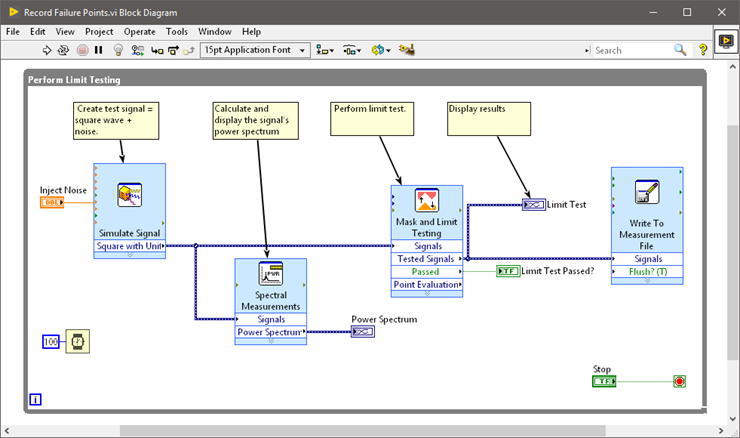Viewport: 740px width, 438px height.
Task: Click the Pause button in the toolbar
Action: click(100, 49)
